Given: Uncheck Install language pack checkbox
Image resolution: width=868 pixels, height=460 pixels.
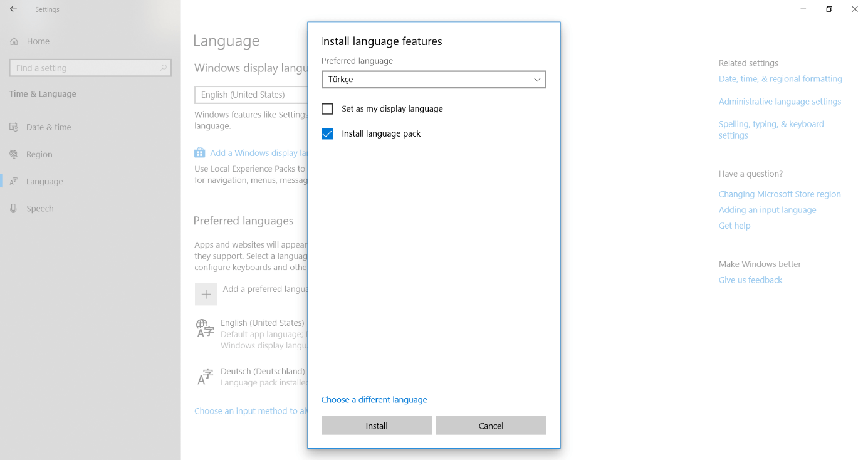Looking at the screenshot, I should pos(327,134).
